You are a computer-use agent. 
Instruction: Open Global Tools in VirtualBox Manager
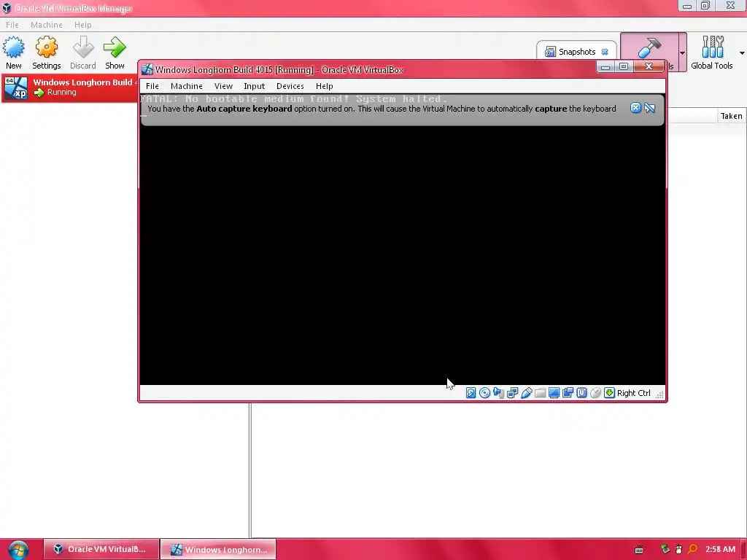point(712,52)
